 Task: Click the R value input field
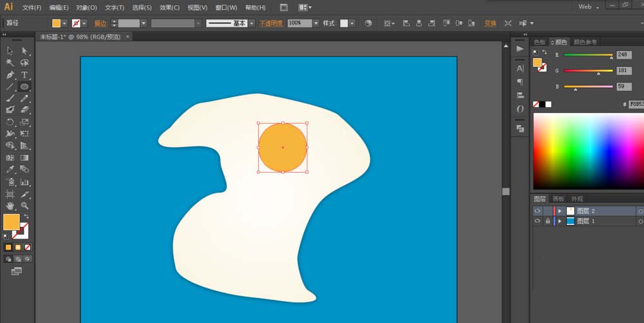(623, 55)
